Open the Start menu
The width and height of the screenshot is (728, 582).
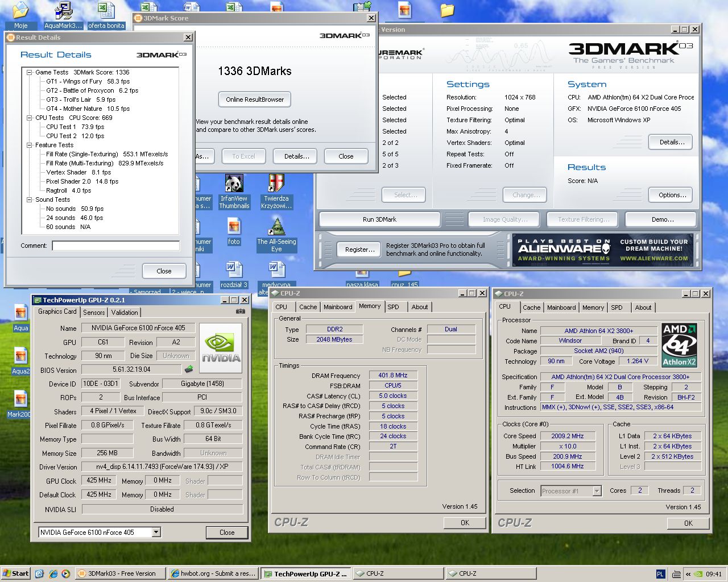pos(15,573)
